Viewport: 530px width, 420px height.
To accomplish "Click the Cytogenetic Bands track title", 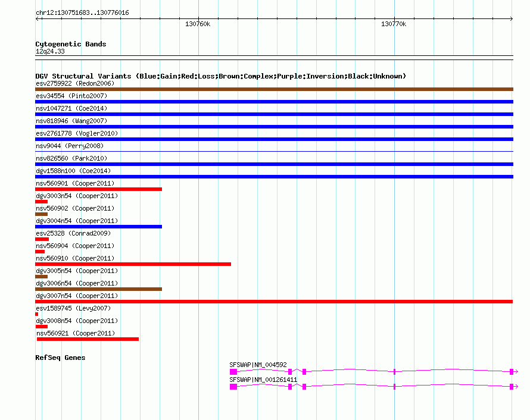I will click(x=71, y=44).
